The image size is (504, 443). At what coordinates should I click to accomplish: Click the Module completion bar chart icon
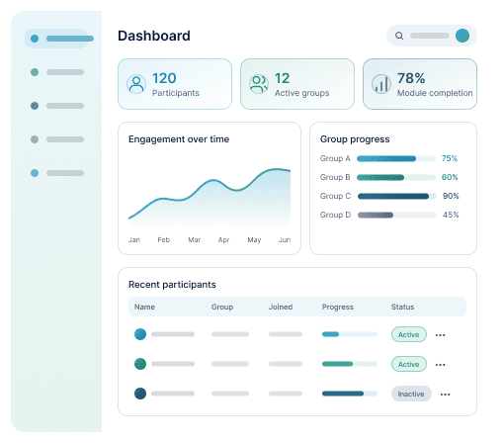(381, 84)
